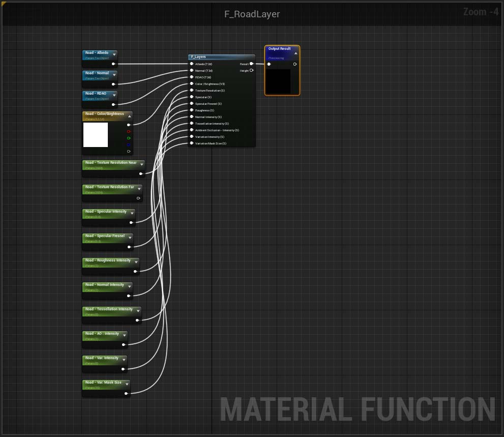Select the F_Layers node title
Screen dimensions: 504x437
[198, 56]
